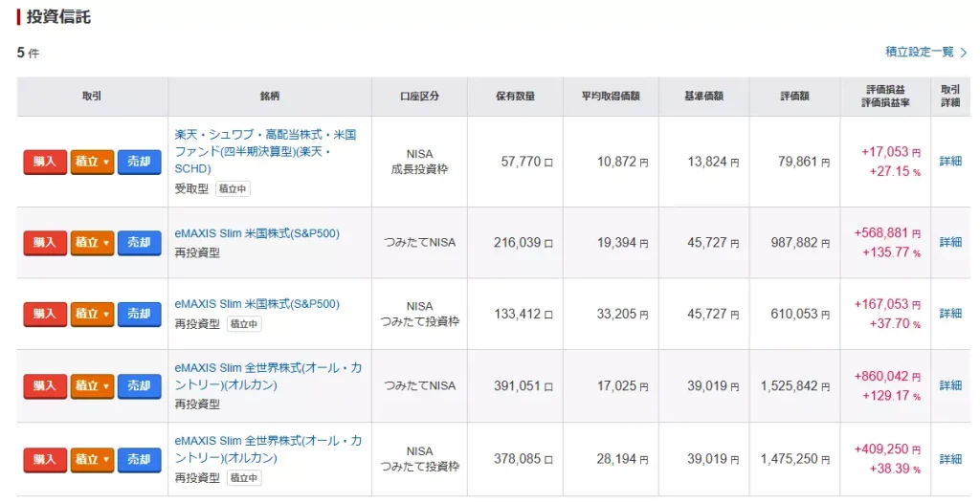Image resolution: width=980 pixels, height=503 pixels.
Task: Open the 積立 dropdown in the S&P500 row valued 610,053円
Action: [92, 314]
